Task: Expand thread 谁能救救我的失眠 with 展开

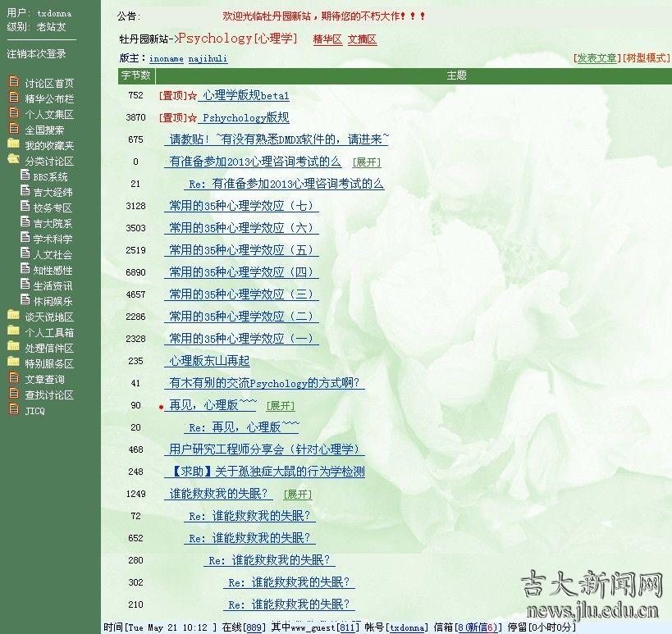Action: coord(297,495)
